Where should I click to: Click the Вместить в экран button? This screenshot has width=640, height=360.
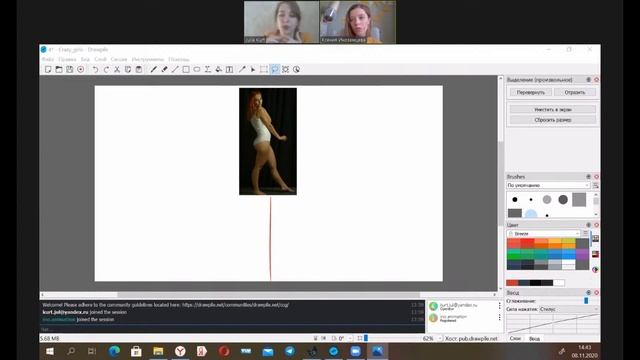(x=553, y=109)
